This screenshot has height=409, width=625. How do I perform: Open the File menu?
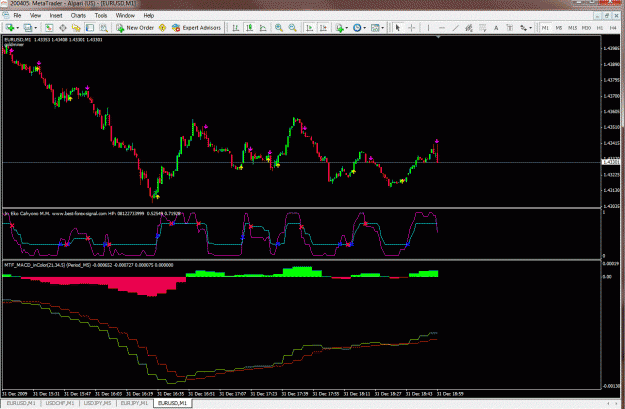[17, 16]
